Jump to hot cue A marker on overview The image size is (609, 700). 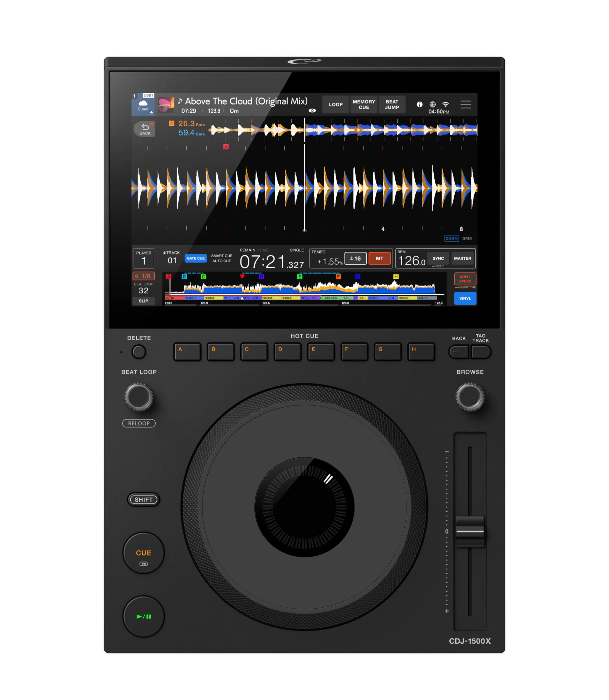coord(169,277)
